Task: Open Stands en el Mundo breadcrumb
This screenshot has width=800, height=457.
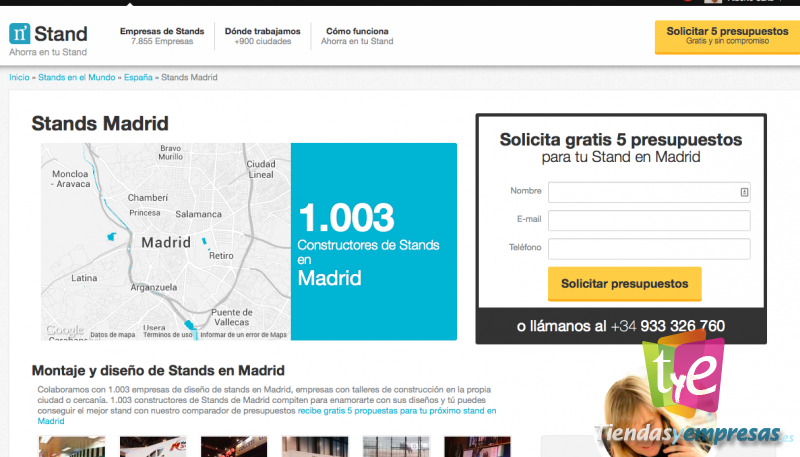Action: (77, 77)
